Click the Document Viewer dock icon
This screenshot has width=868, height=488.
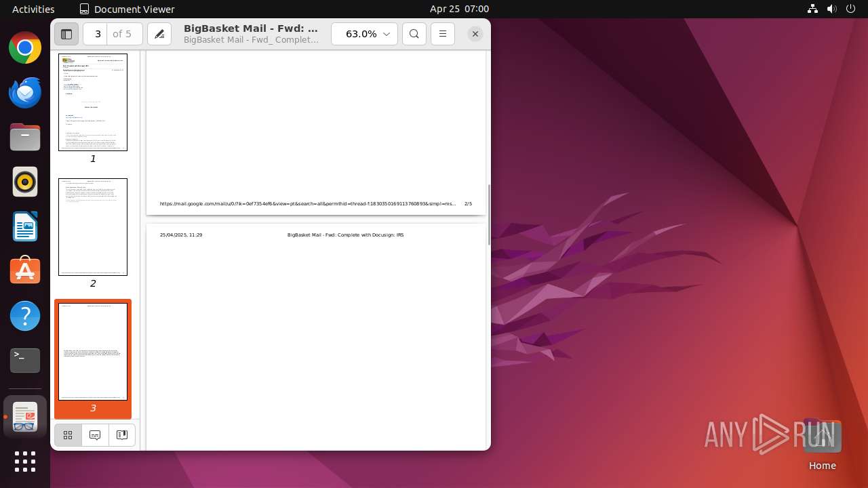(25, 417)
